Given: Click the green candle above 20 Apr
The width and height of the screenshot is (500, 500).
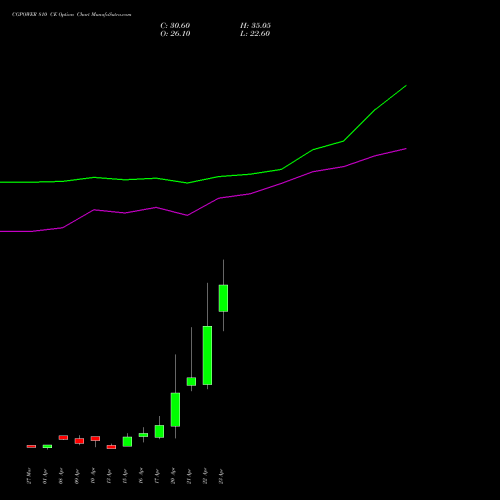Looking at the screenshot, I should (175, 410).
